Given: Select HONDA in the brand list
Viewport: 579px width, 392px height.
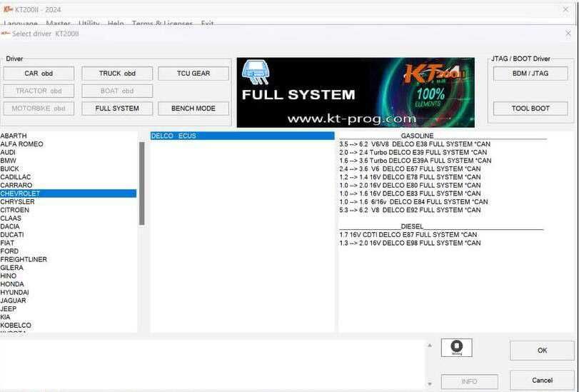Looking at the screenshot, I should 69,284.
